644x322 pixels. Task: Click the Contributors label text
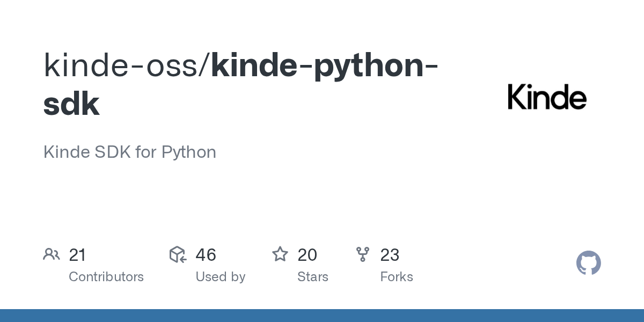tap(106, 277)
